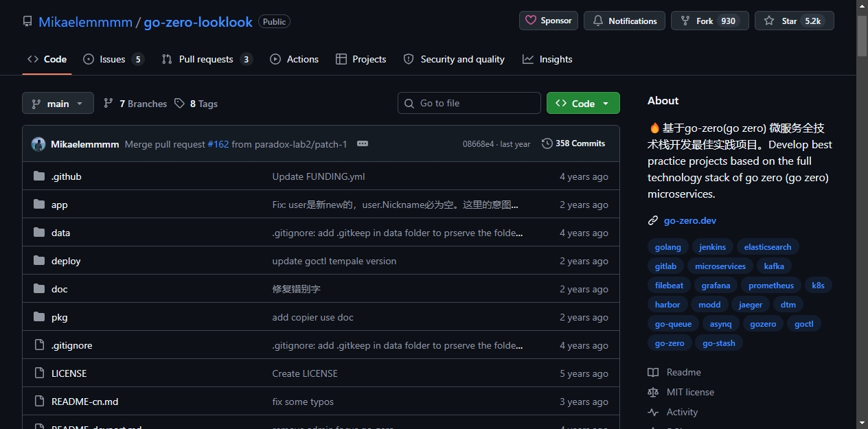Viewport: 868px width, 429px height.
Task: Open the README-cn.md file
Action: pyautogui.click(x=85, y=402)
